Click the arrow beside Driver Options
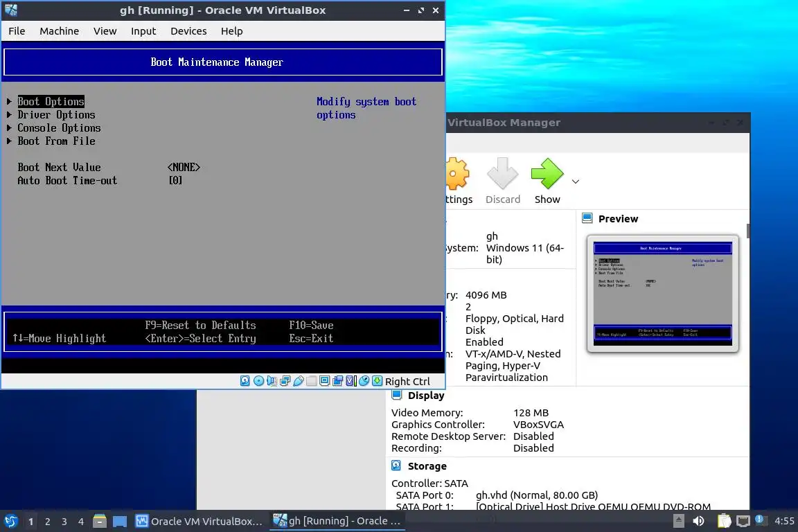 9,114
